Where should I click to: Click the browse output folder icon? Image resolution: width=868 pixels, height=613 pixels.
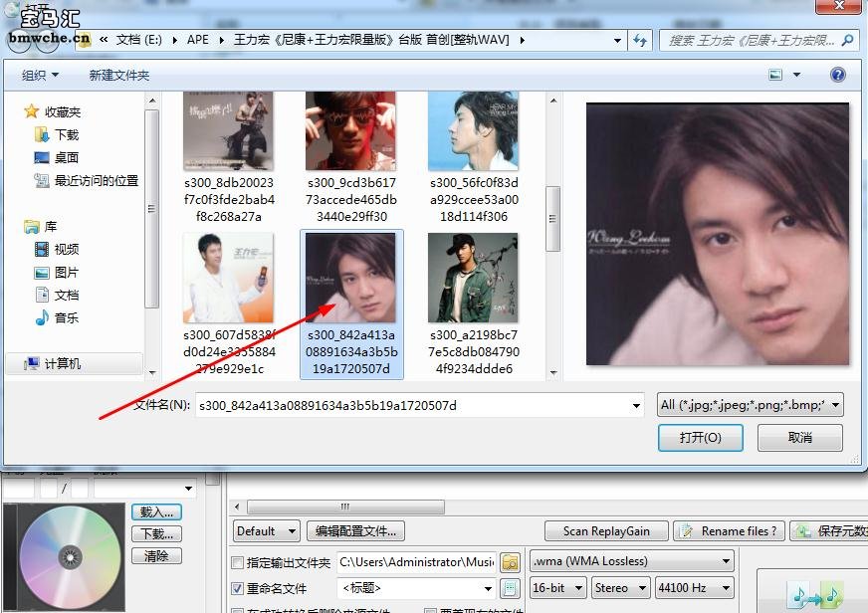click(x=510, y=562)
